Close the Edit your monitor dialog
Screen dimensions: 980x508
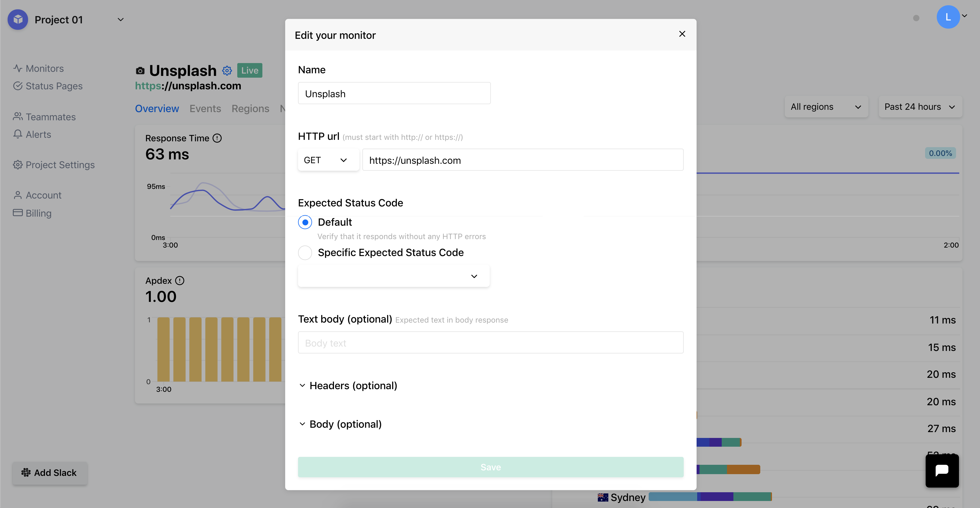pyautogui.click(x=682, y=34)
